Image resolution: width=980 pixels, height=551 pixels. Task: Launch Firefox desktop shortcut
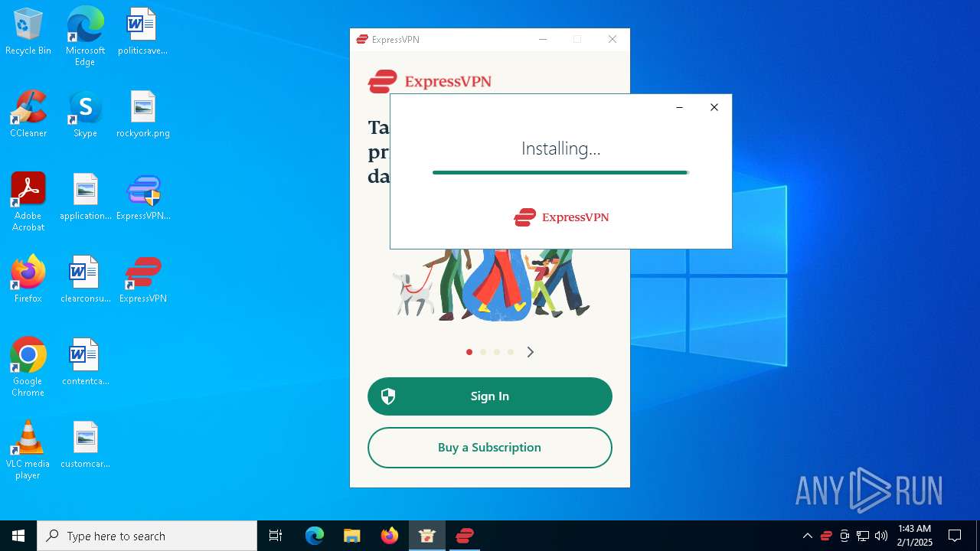coord(28,279)
